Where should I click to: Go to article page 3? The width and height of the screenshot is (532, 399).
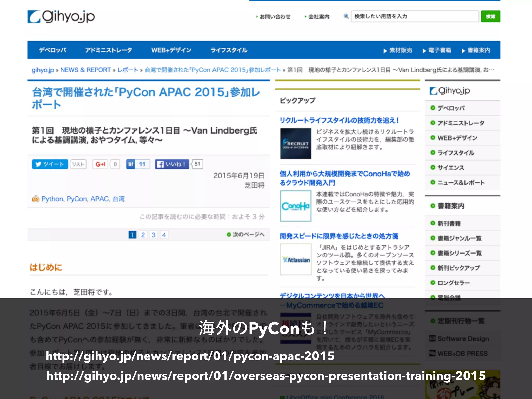(154, 235)
